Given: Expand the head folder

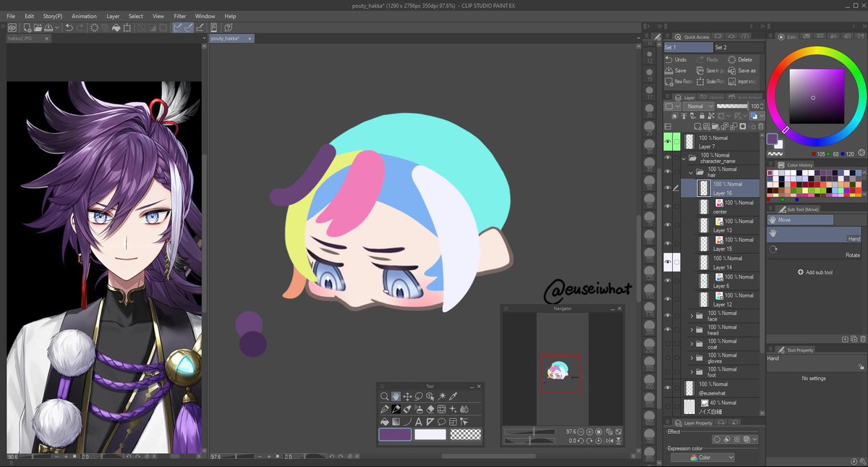Looking at the screenshot, I should point(692,329).
